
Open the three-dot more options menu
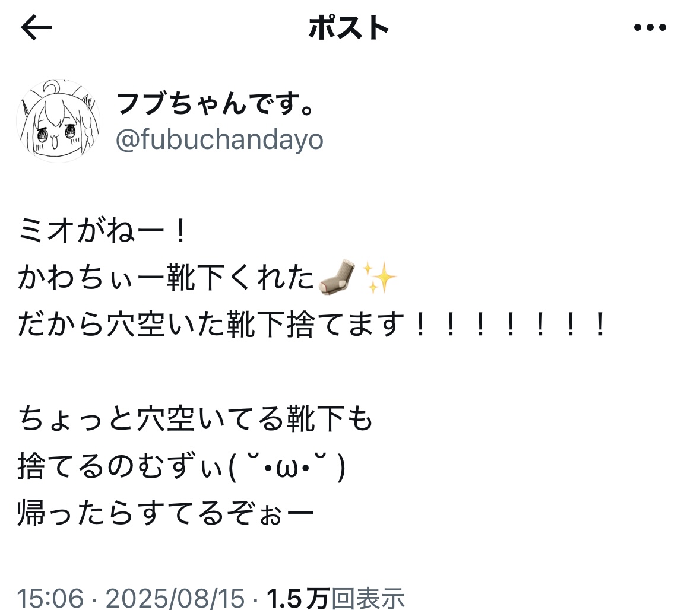(650, 27)
